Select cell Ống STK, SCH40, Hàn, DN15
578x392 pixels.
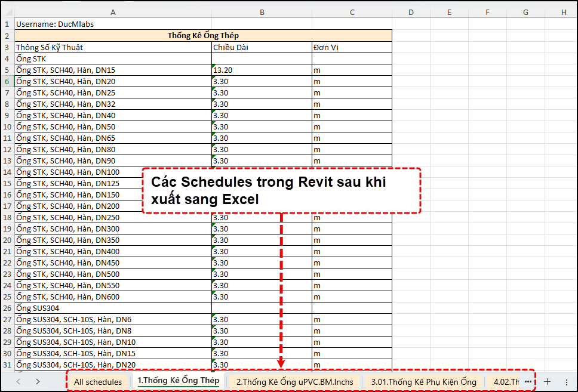113,70
